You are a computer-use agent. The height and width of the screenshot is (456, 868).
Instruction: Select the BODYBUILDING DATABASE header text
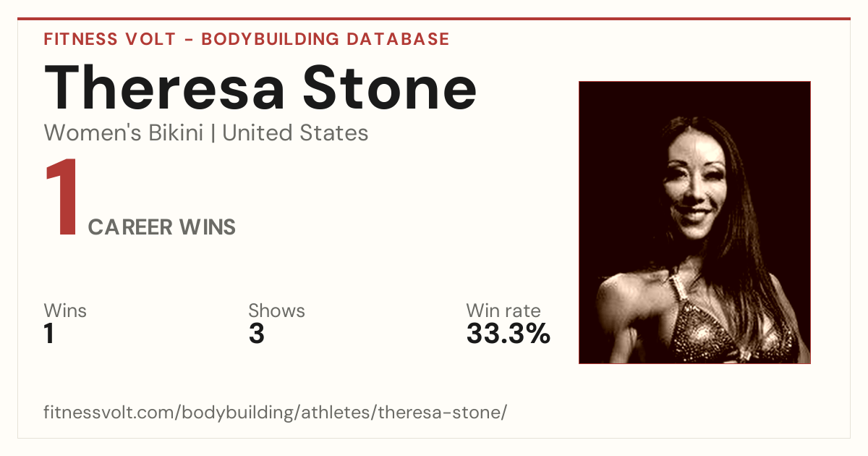[325, 39]
